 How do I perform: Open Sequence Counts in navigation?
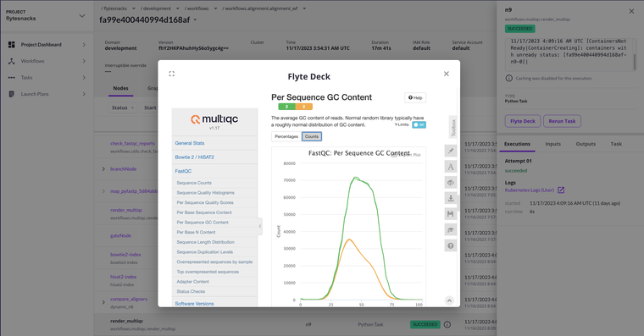(x=194, y=183)
